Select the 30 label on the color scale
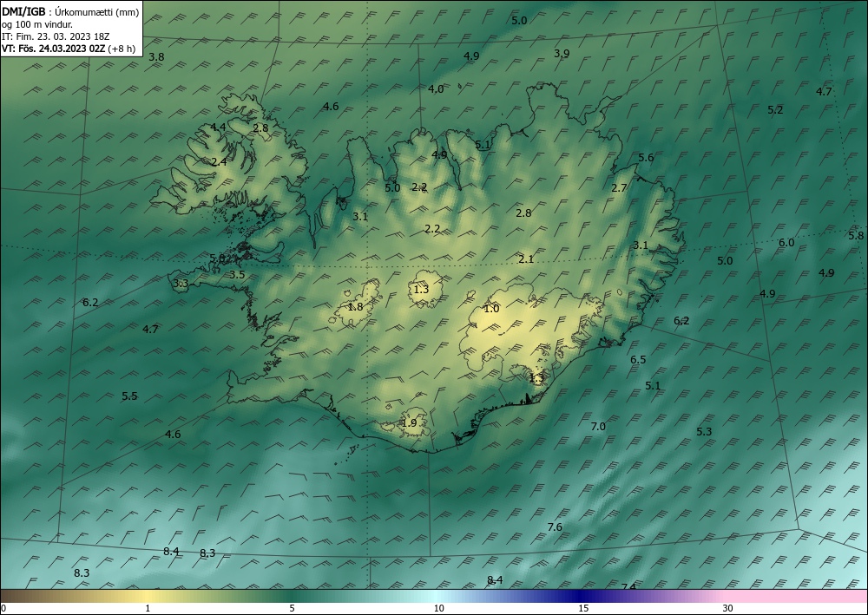The height and width of the screenshot is (615, 868). pos(728,608)
